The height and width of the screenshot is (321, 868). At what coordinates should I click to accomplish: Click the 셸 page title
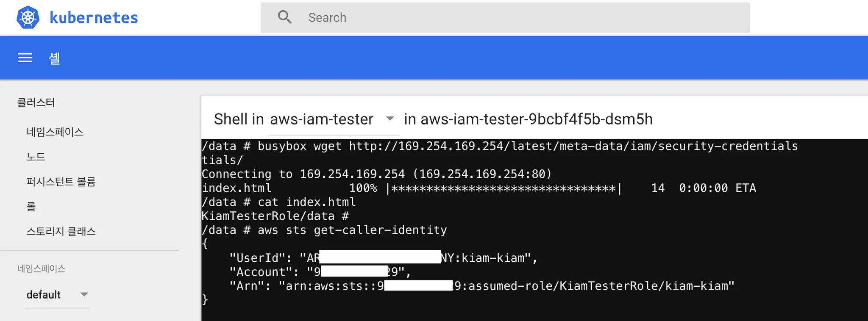pos(54,58)
